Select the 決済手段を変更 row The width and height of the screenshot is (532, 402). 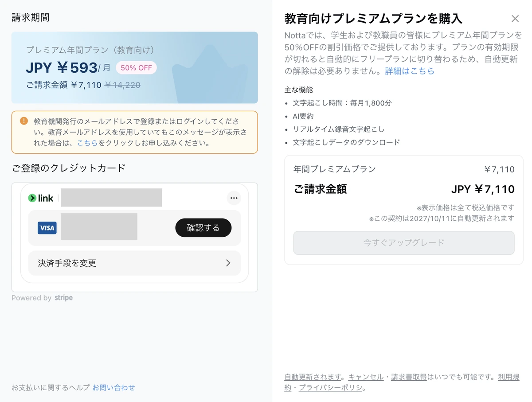[134, 263]
